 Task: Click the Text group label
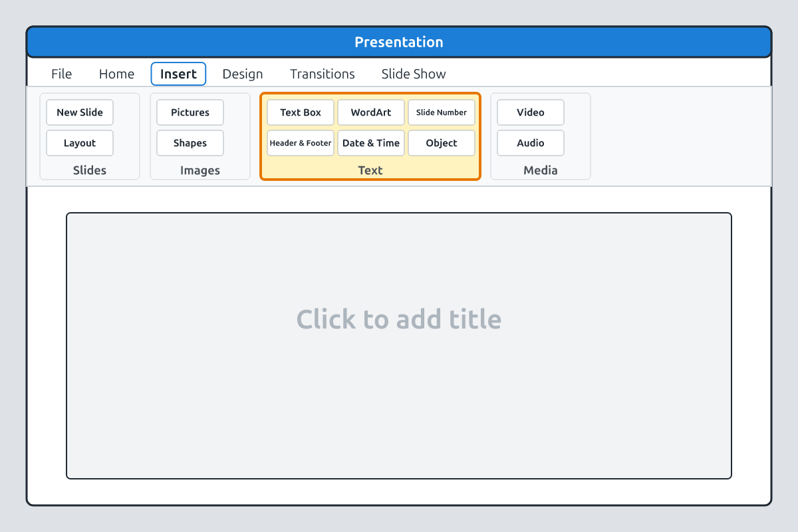pyautogui.click(x=370, y=170)
